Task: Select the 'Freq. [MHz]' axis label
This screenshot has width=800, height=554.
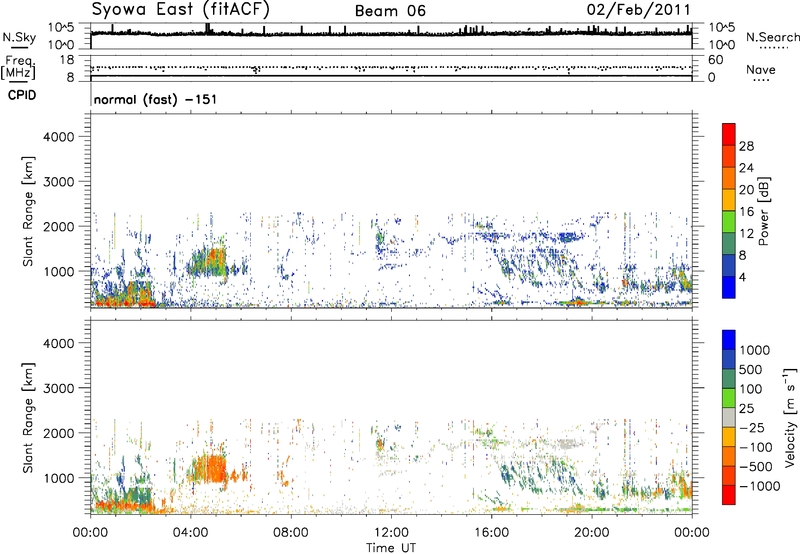Action: (x=18, y=67)
